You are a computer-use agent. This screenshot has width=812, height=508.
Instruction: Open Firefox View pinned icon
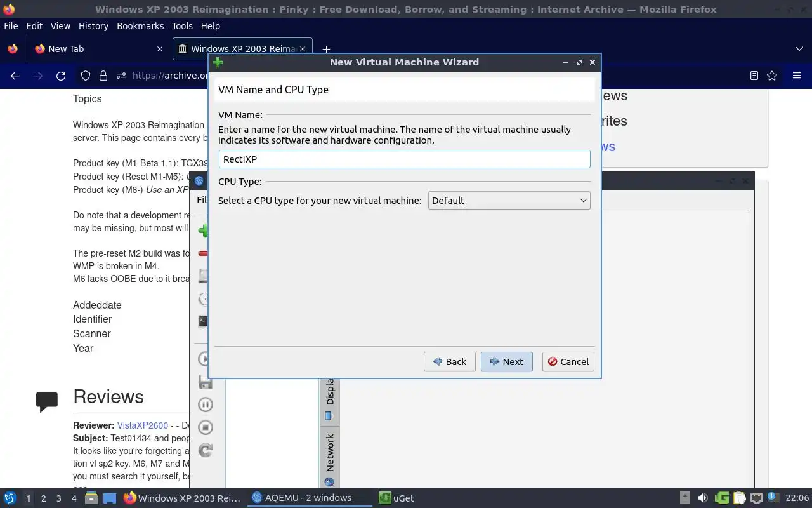13,49
